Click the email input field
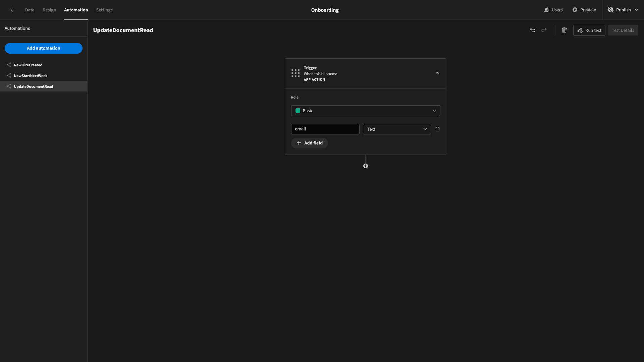This screenshot has width=644, height=362. pyautogui.click(x=325, y=129)
